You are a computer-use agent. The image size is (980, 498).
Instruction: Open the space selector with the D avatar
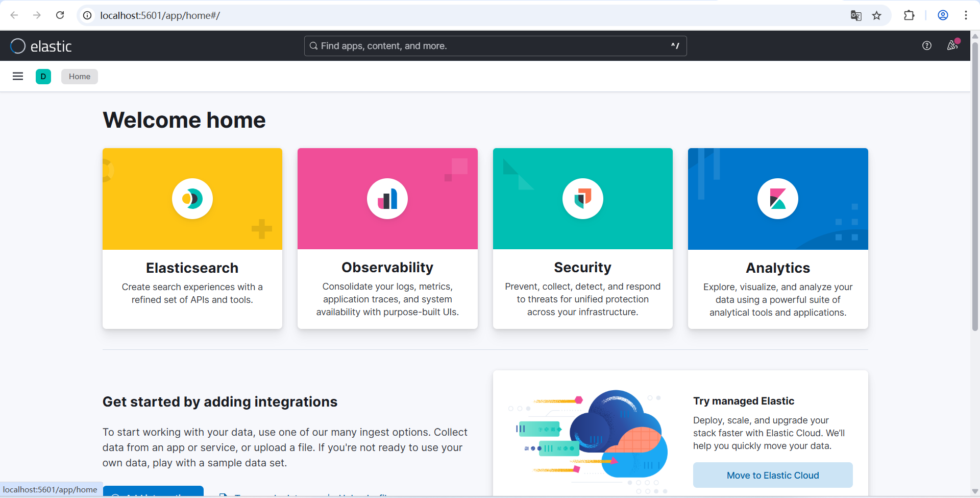point(43,77)
